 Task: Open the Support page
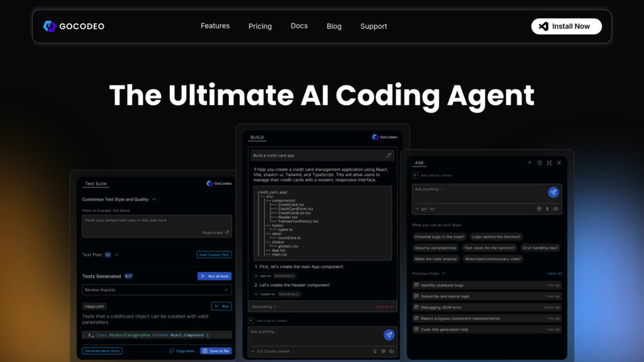pyautogui.click(x=374, y=26)
